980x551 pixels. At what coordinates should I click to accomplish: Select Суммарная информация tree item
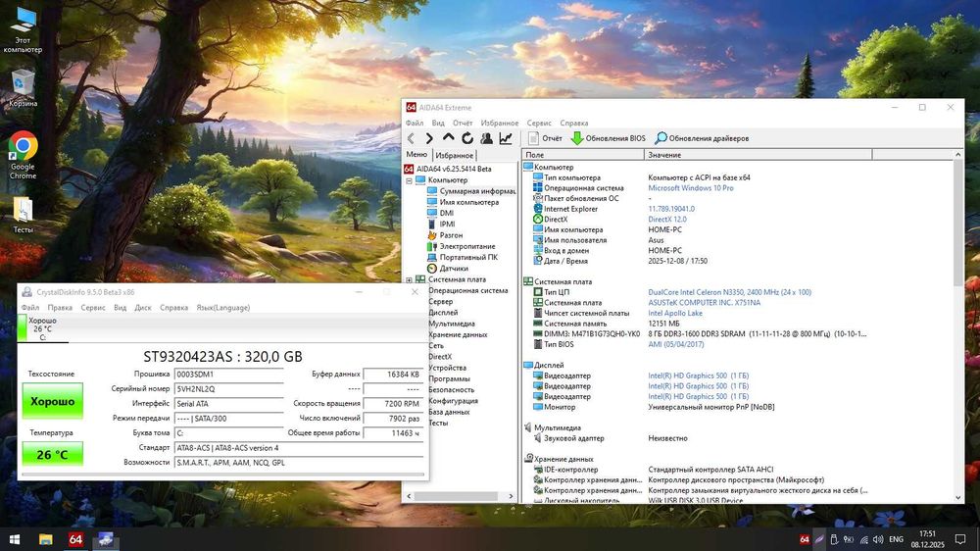(x=471, y=191)
